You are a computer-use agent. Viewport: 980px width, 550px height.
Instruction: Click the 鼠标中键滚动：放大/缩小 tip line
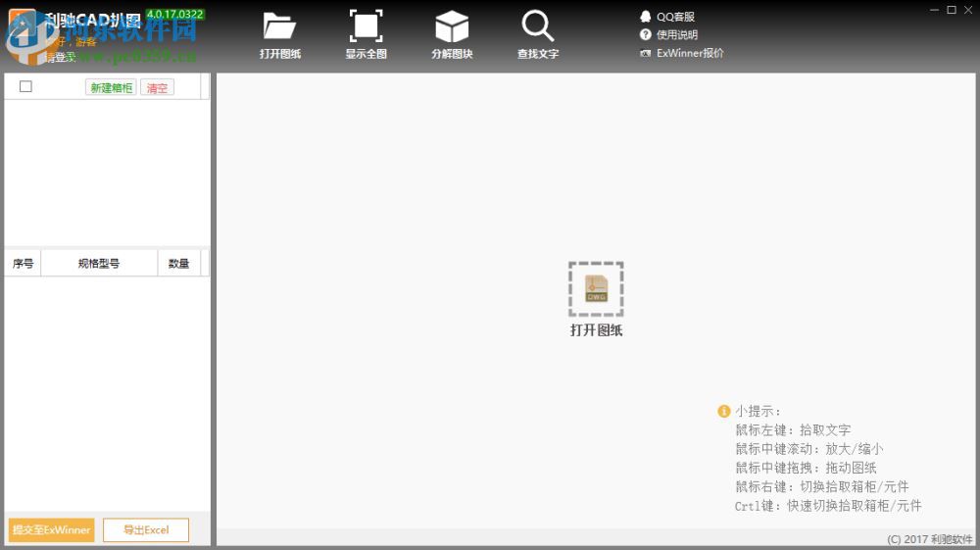(x=808, y=449)
